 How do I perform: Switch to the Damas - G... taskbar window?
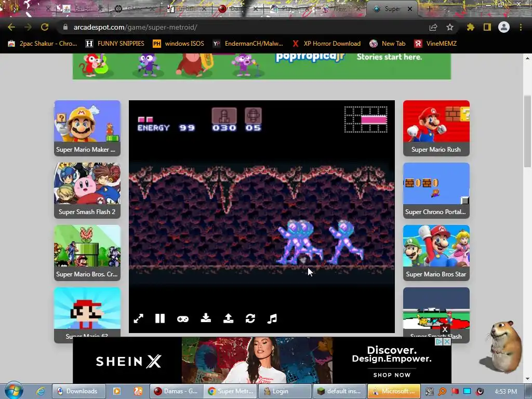point(177,391)
